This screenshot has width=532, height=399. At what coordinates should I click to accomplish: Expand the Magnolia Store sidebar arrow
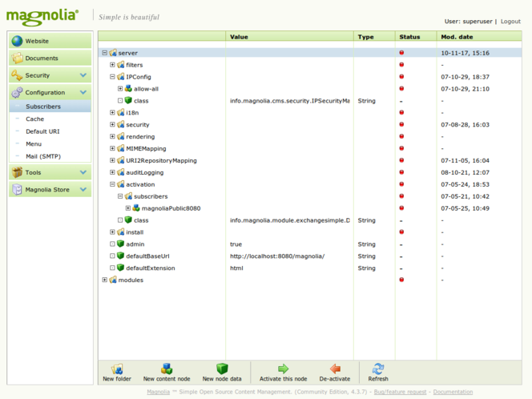tap(83, 190)
